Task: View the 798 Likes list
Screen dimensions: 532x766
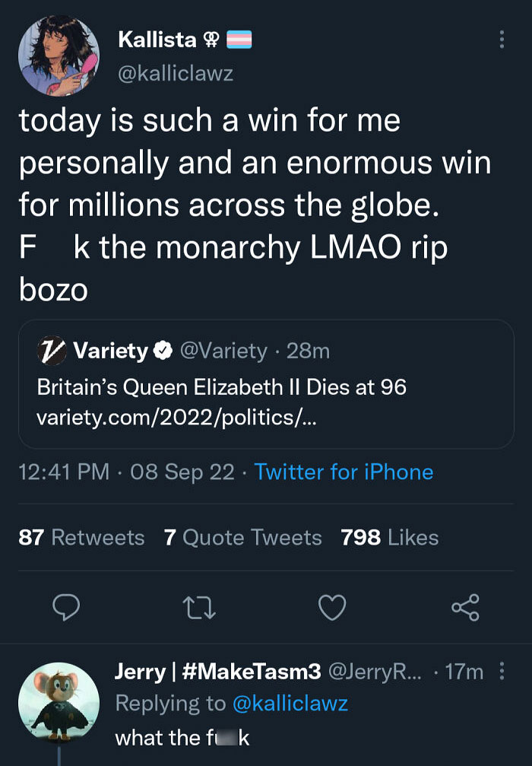Action: pos(390,538)
